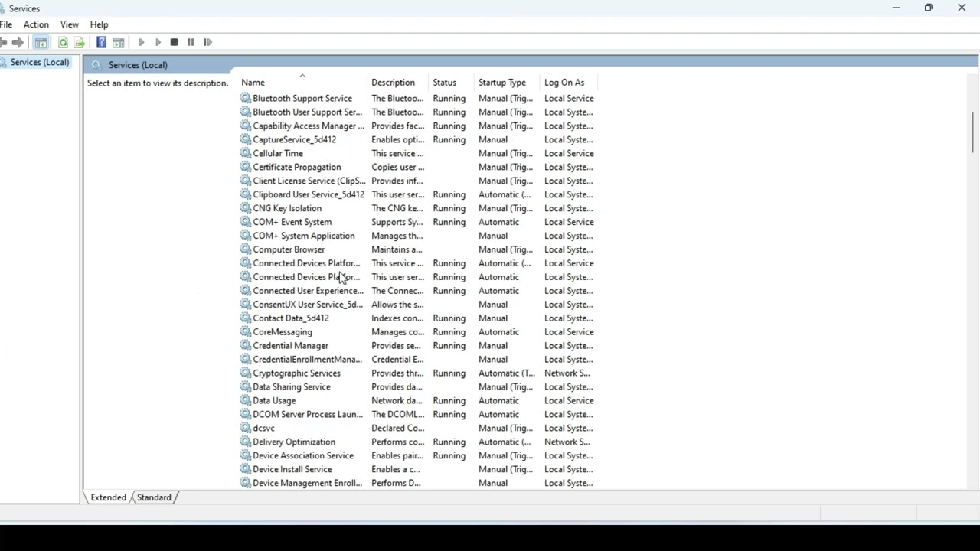Open Help via the blue question mark icon
Screen dimensions: 980x551
[x=101, y=42]
